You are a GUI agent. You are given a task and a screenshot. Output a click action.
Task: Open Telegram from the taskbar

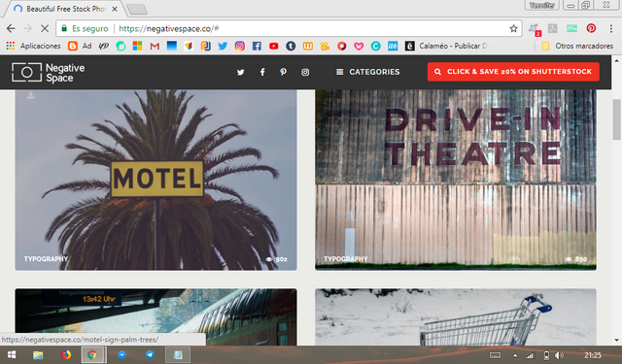pos(150,355)
